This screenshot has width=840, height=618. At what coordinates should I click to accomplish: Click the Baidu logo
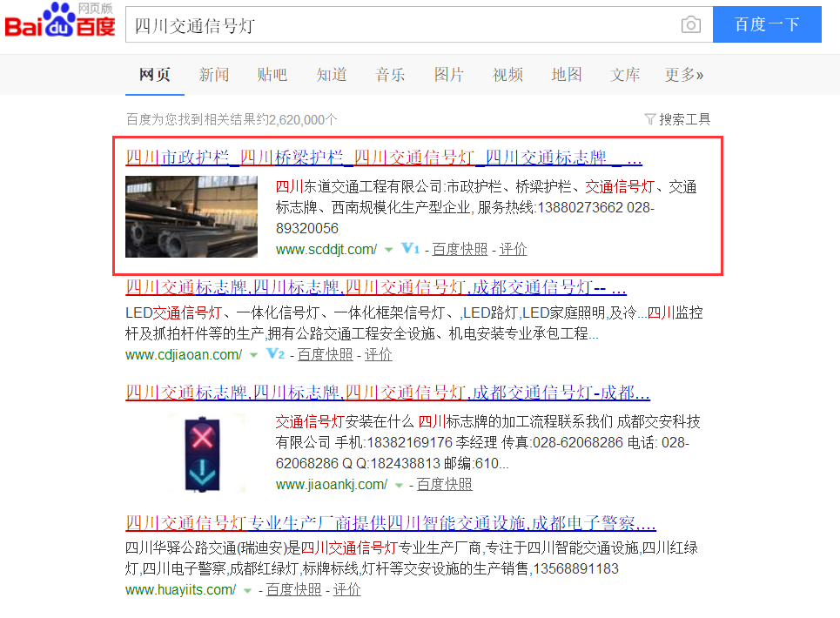point(60,20)
